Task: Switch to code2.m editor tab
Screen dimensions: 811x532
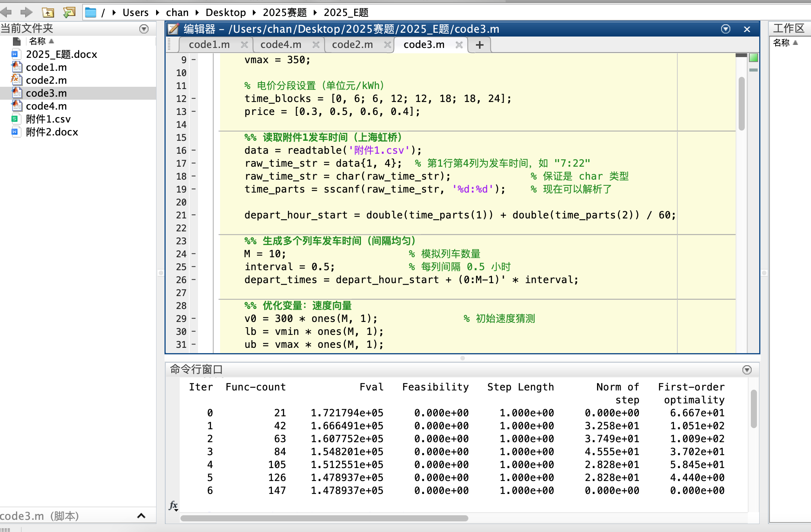Action: coord(352,45)
